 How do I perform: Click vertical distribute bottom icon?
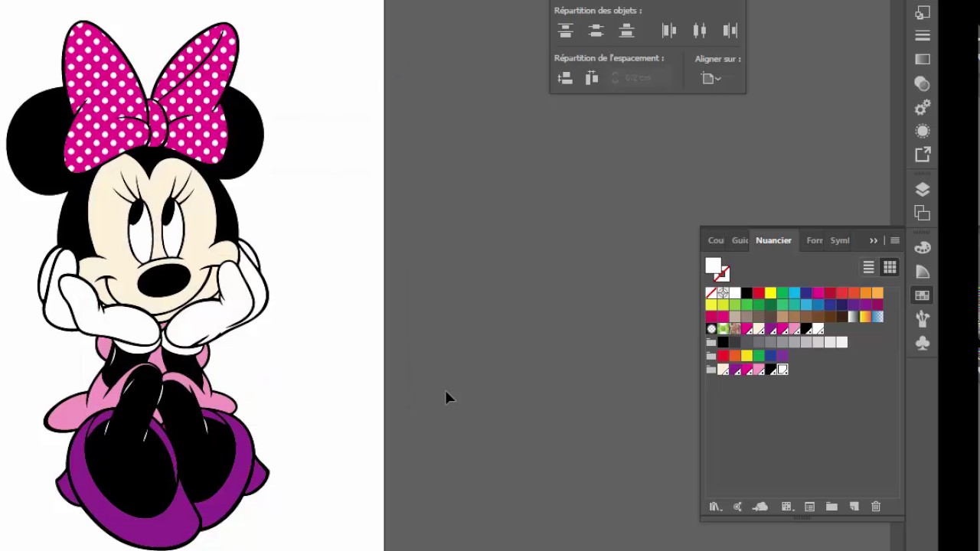(626, 31)
